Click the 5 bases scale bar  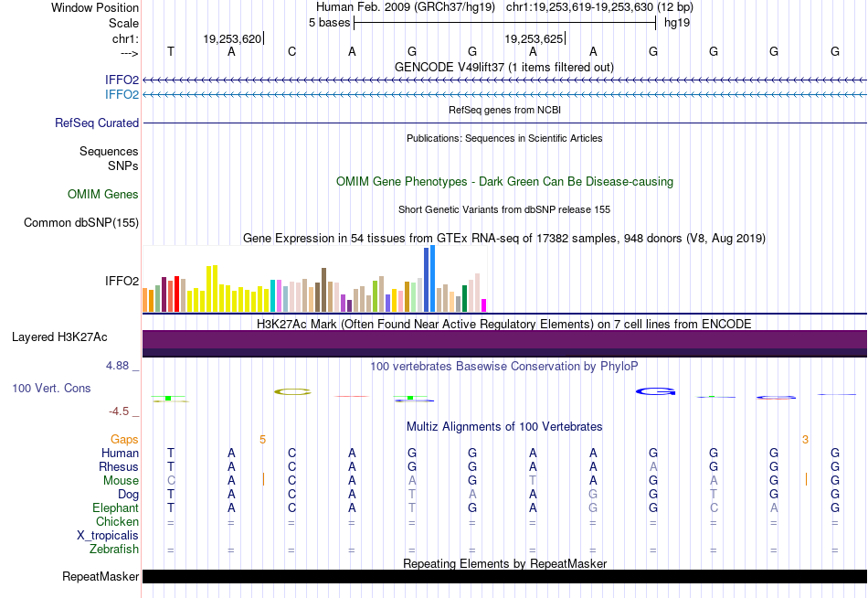[x=504, y=23]
